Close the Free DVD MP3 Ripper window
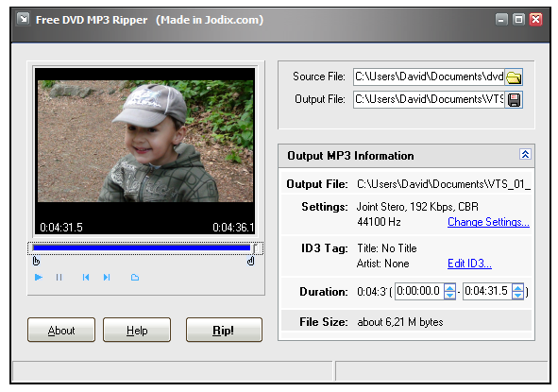 (535, 19)
